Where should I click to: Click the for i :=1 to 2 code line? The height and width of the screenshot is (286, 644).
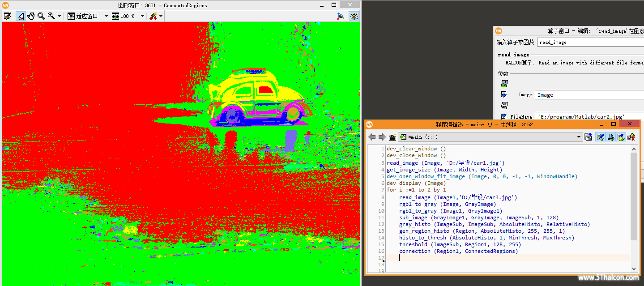416,190
